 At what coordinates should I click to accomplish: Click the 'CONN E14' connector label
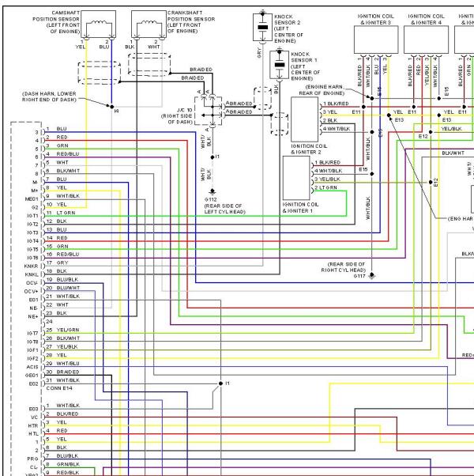point(59,388)
